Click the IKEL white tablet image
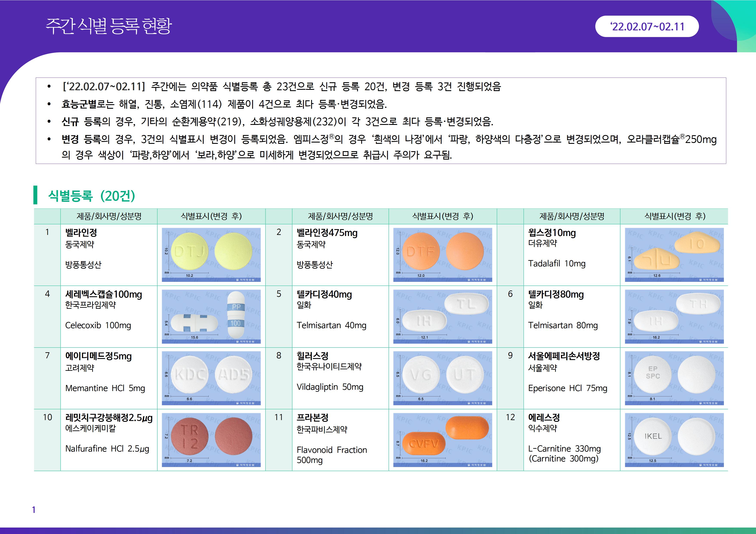Image resolution: width=756 pixels, height=534 pixels. (x=674, y=439)
